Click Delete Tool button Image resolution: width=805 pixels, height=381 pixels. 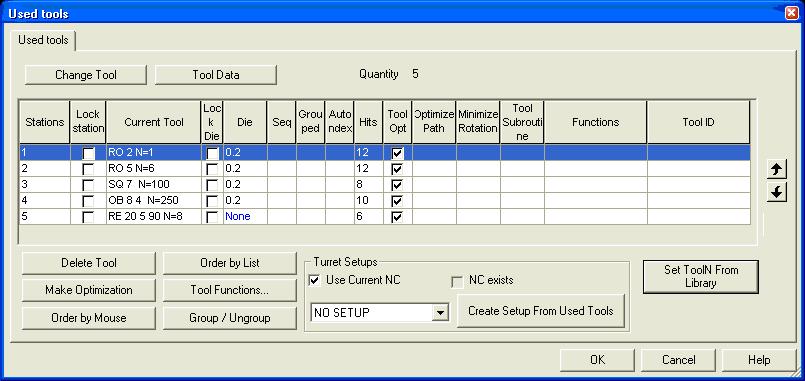[x=89, y=263]
